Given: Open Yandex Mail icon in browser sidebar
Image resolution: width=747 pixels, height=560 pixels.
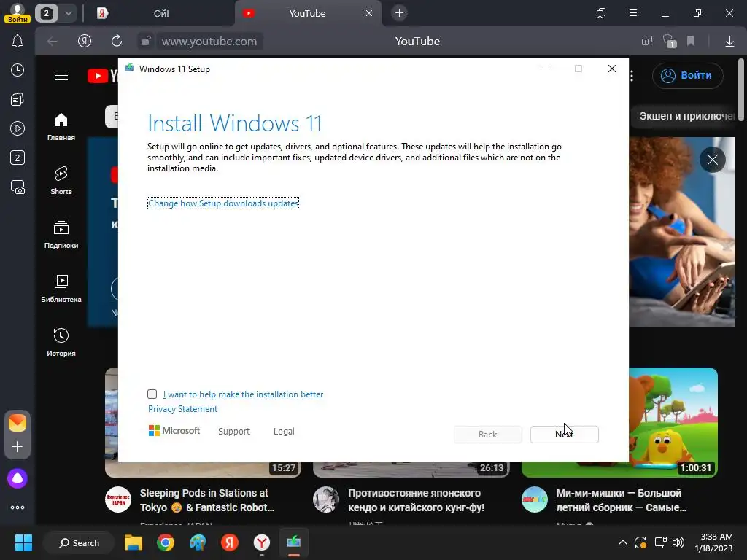Looking at the screenshot, I should [x=18, y=423].
